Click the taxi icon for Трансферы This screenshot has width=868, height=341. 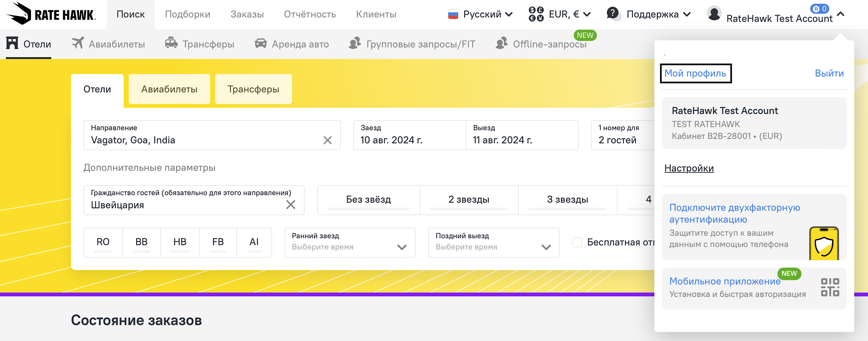171,43
